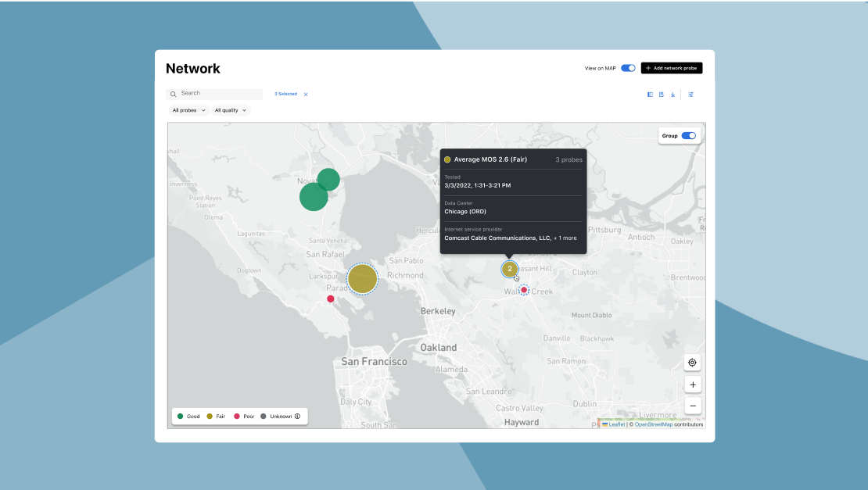Screen dimensions: 868x490
Task: Click the info icon next to Unknown
Action: (297, 417)
